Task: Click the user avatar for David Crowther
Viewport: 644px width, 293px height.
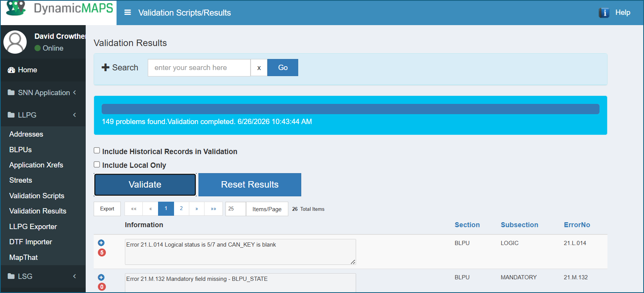Action: click(15, 42)
